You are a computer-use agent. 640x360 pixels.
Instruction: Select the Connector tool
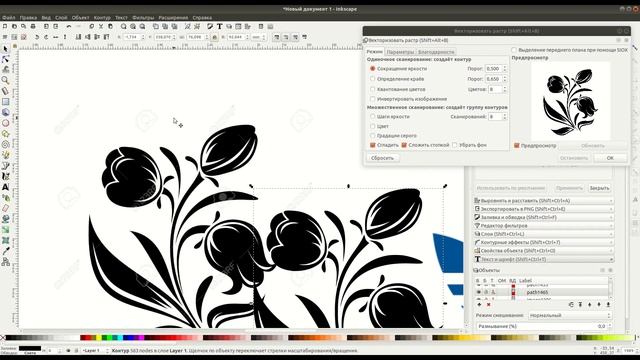tap(5, 262)
